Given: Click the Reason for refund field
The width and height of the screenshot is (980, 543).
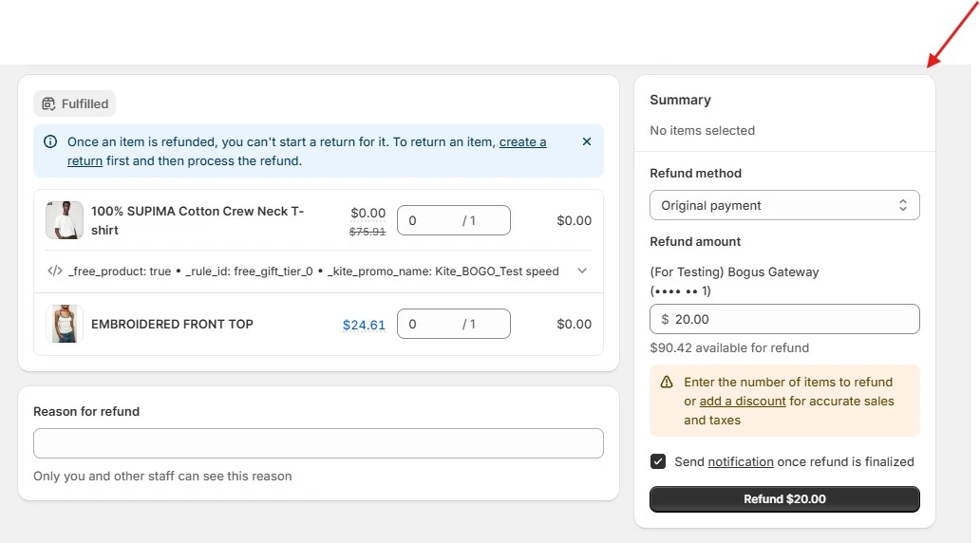Looking at the screenshot, I should [x=318, y=443].
